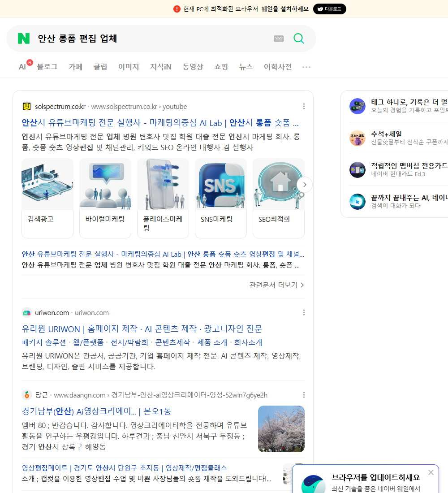Open options menu for solspectrum result
Screen dimensions: 448x493
coord(304,107)
